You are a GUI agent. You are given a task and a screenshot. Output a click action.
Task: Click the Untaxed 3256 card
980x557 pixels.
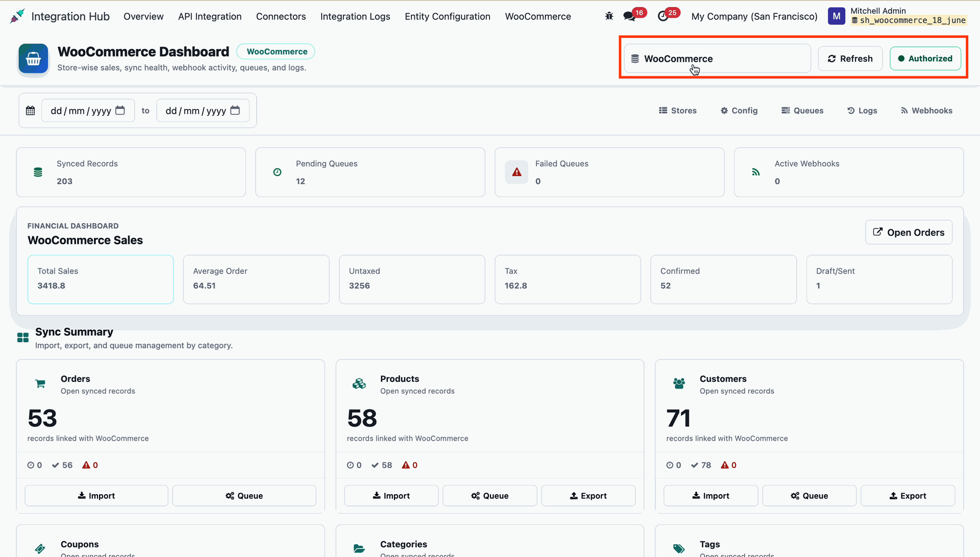click(x=412, y=279)
